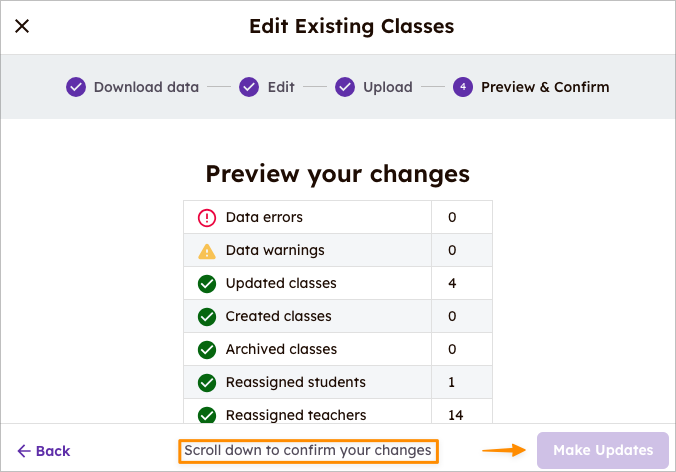
Task: Select the Preview & Confirm step label
Action: click(545, 87)
